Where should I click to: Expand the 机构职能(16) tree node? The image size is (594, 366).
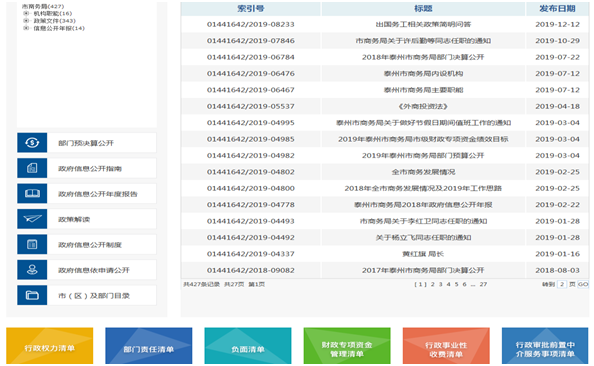click(x=26, y=13)
